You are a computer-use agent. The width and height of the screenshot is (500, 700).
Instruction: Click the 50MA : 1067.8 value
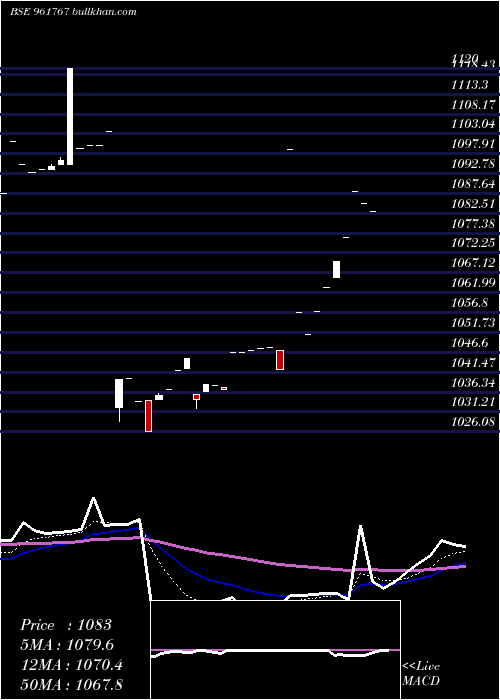[x=72, y=684]
